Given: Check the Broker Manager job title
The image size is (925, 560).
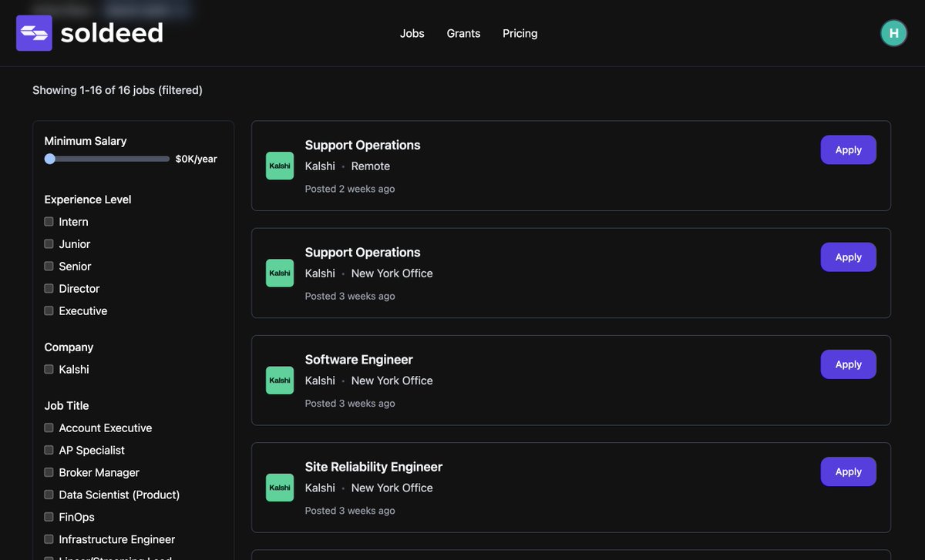Looking at the screenshot, I should click(x=49, y=473).
